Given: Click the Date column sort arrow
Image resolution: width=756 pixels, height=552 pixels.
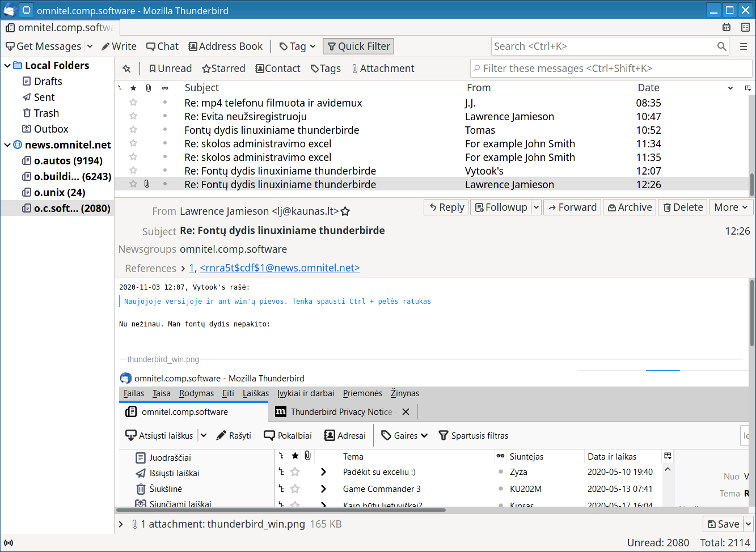Looking at the screenshot, I should (730, 88).
